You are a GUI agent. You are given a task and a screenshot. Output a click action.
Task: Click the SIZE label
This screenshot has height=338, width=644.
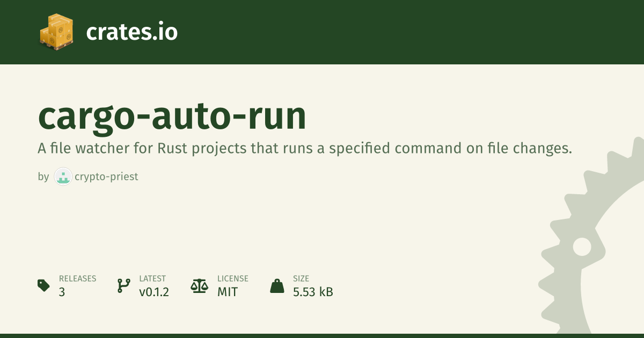point(301,278)
